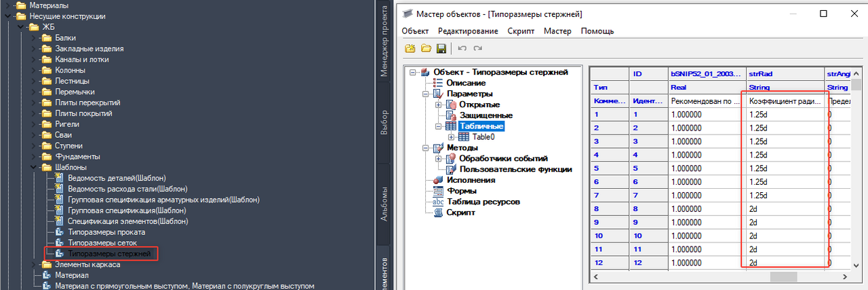Click the Save floppy disk icon

pyautogui.click(x=441, y=48)
